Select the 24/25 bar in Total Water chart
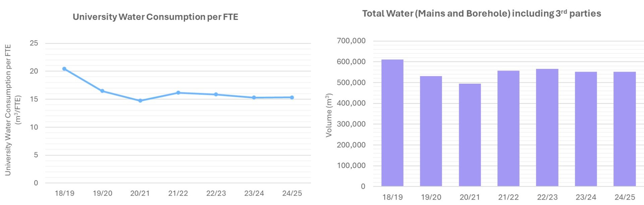The width and height of the screenshot is (644, 205). click(x=625, y=129)
